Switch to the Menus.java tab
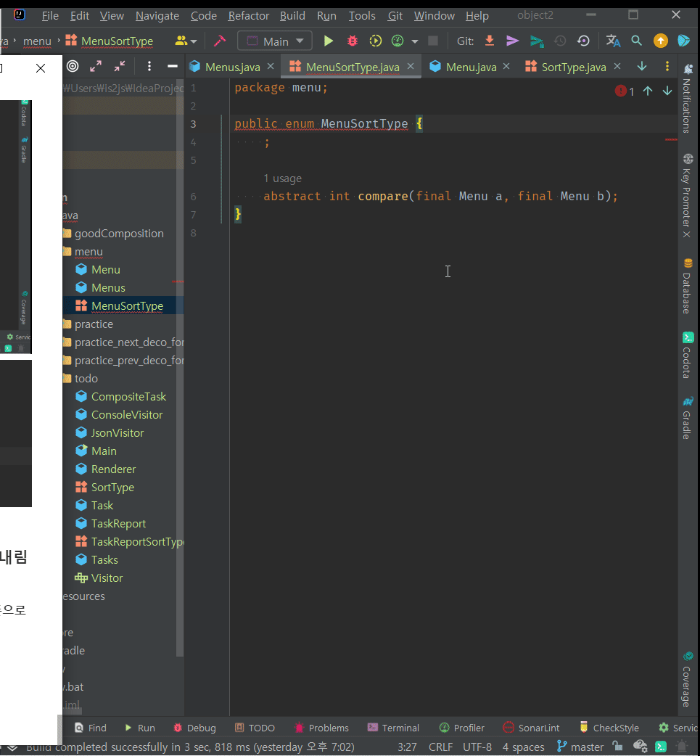Viewport: 700px width, 756px height. click(232, 67)
